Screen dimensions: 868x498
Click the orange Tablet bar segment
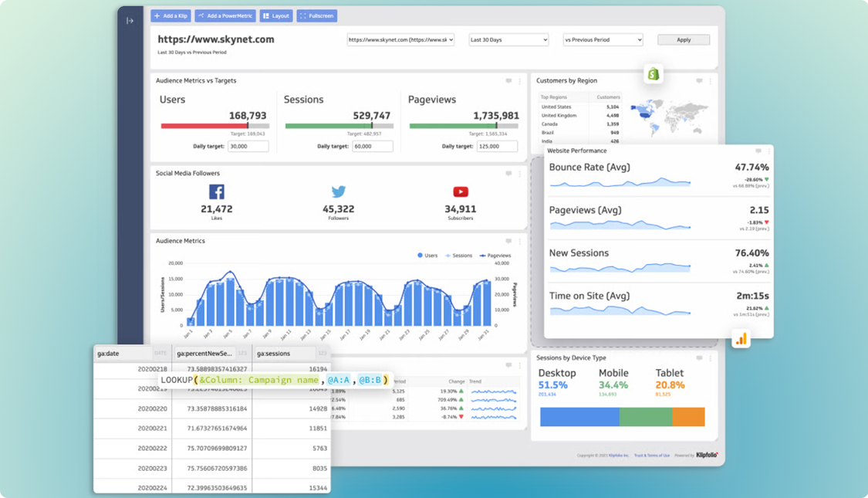coord(689,417)
